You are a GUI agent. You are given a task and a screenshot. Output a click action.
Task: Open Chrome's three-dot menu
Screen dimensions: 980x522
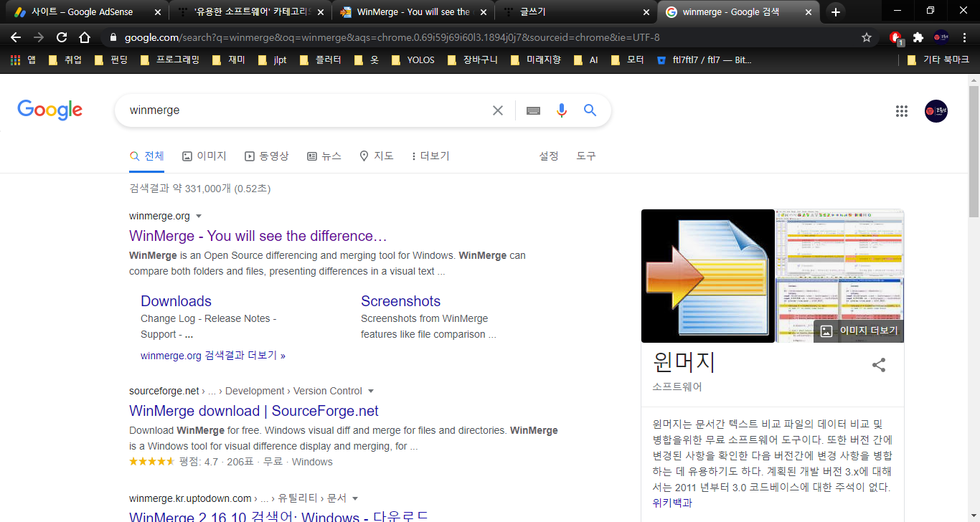click(963, 37)
